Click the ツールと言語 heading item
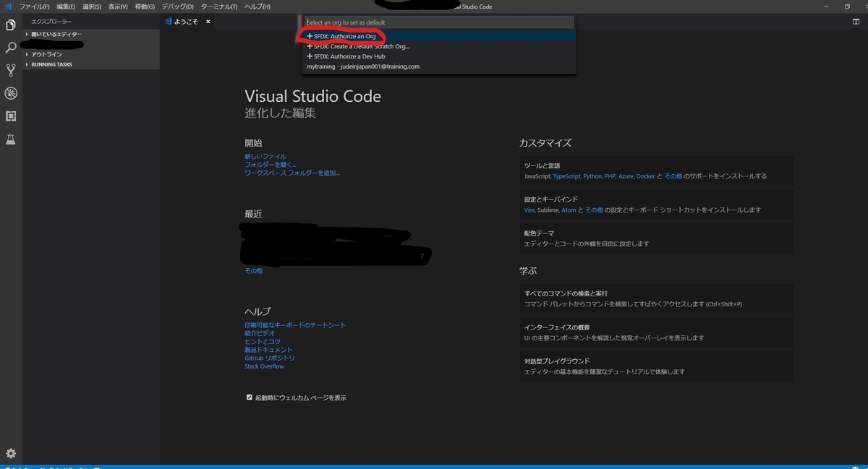The height and width of the screenshot is (469, 868). coord(542,166)
